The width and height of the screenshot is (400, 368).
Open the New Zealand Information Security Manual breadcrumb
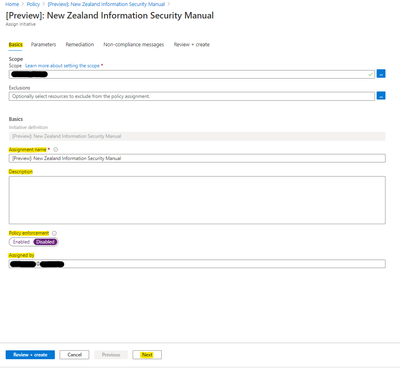tap(106, 4)
